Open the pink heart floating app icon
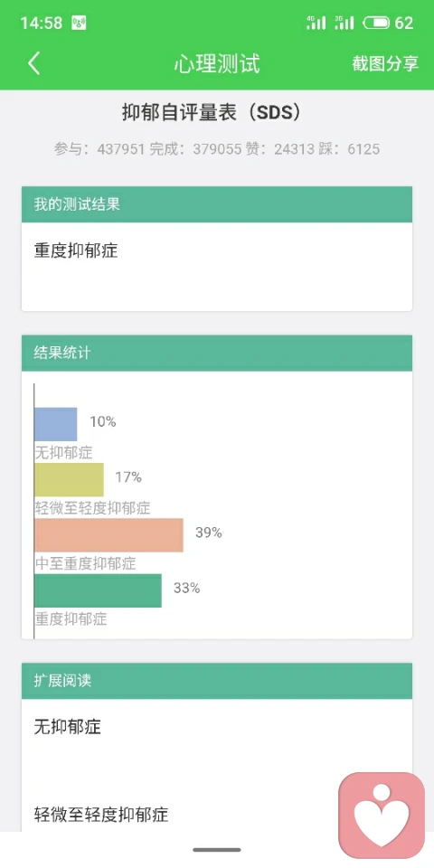The height and width of the screenshot is (868, 434). pos(382,816)
